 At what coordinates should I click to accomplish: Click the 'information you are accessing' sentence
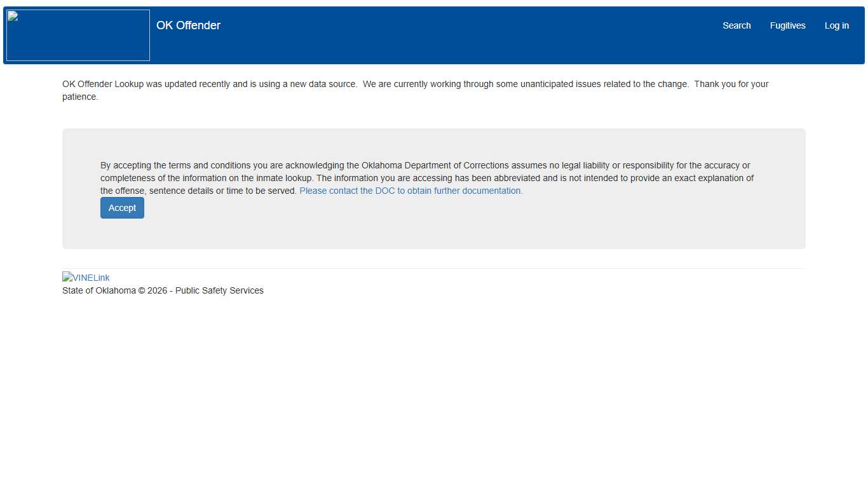click(x=445, y=178)
